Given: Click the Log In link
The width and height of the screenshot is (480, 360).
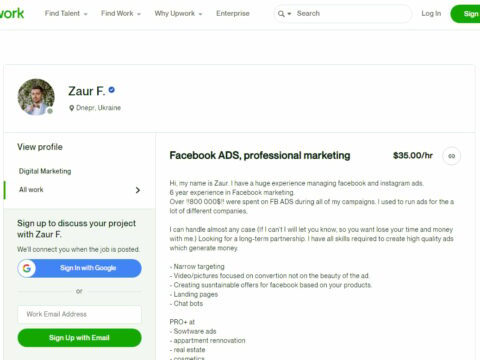Looking at the screenshot, I should (x=431, y=13).
